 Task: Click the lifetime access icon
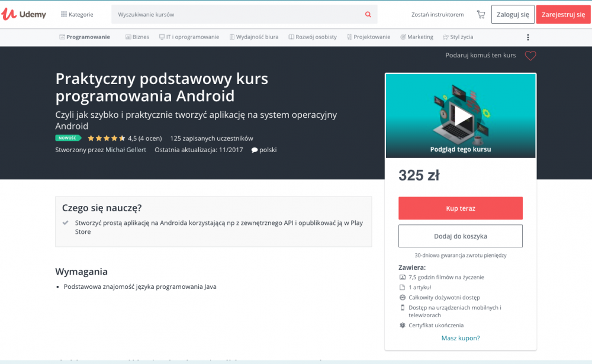(403, 298)
